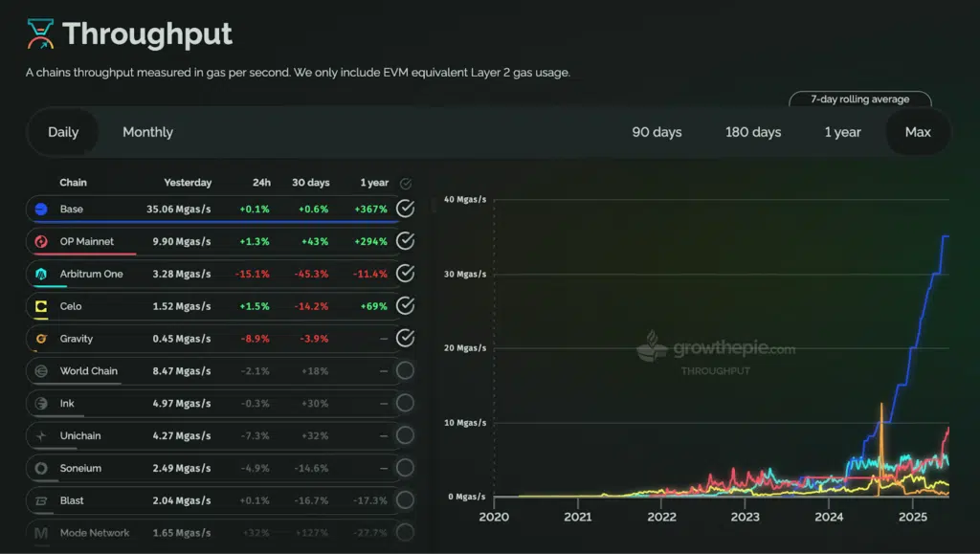The height and width of the screenshot is (554, 980).
Task: Click the 30 days column header
Action: 311,183
